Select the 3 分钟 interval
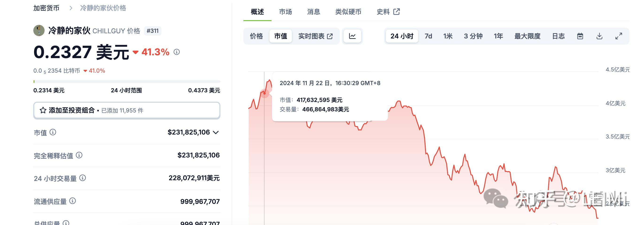Screen dimensions: 644x225 point(473,36)
